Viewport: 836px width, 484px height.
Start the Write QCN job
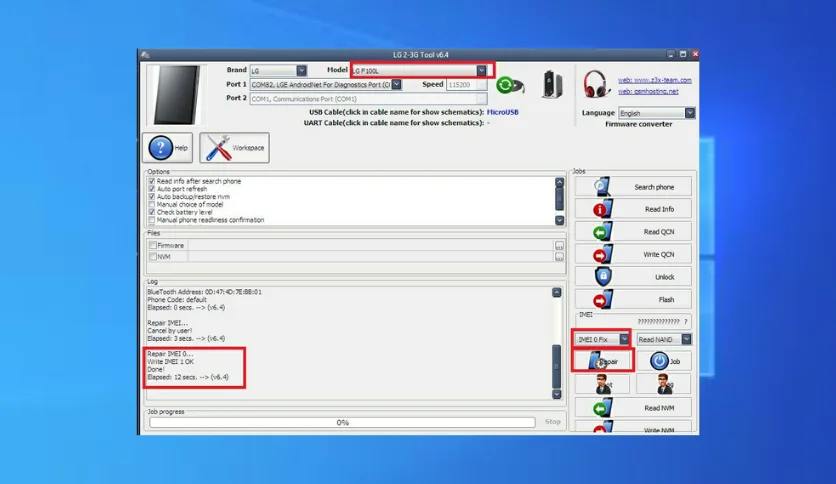tap(633, 254)
